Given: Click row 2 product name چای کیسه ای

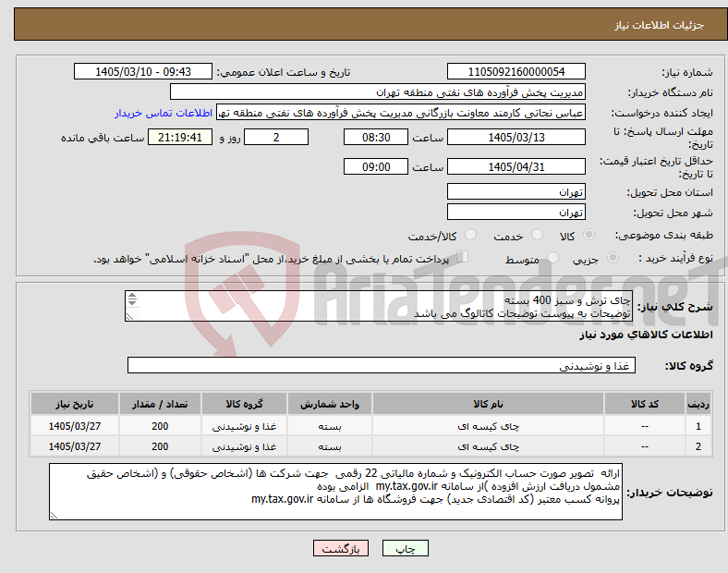Looking at the screenshot, I should coord(488,446).
